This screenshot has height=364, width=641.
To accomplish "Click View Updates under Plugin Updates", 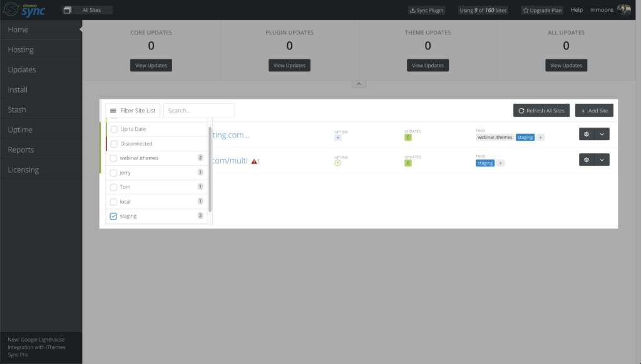I will click(289, 66).
